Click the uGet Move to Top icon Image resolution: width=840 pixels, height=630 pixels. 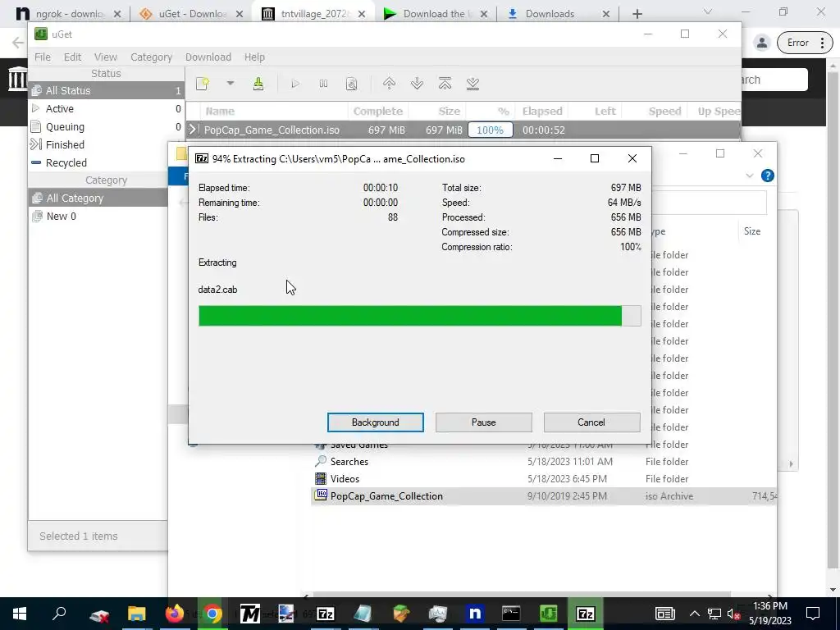(x=445, y=84)
